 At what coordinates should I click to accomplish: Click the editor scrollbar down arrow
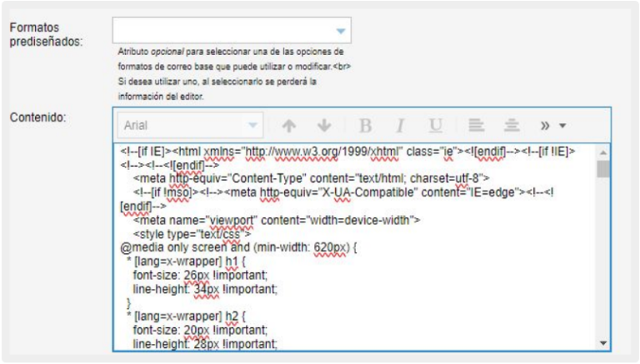[x=603, y=342]
